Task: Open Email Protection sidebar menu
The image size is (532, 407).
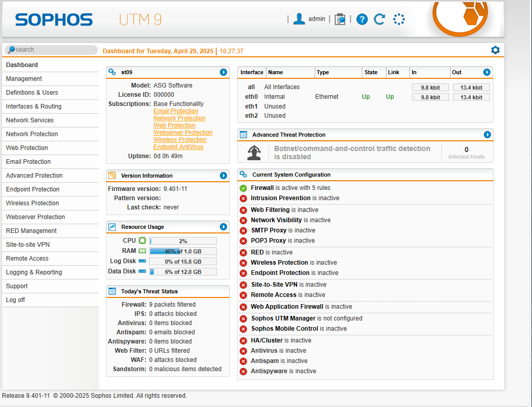Action: 51,162
